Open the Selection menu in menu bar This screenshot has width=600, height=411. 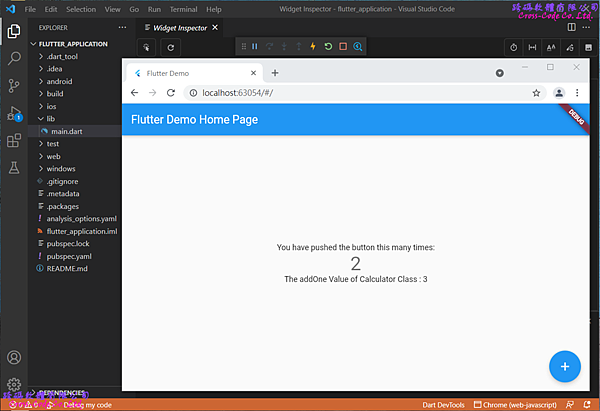coord(81,9)
